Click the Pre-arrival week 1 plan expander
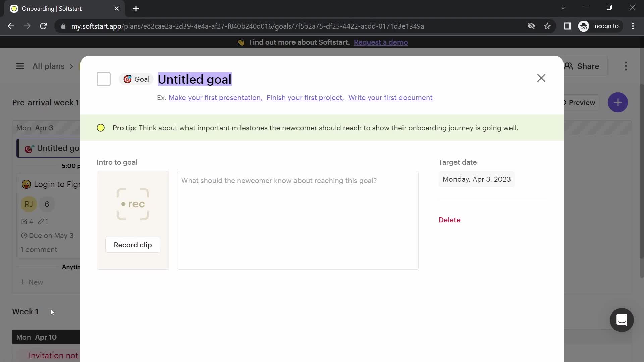 [x=46, y=102]
